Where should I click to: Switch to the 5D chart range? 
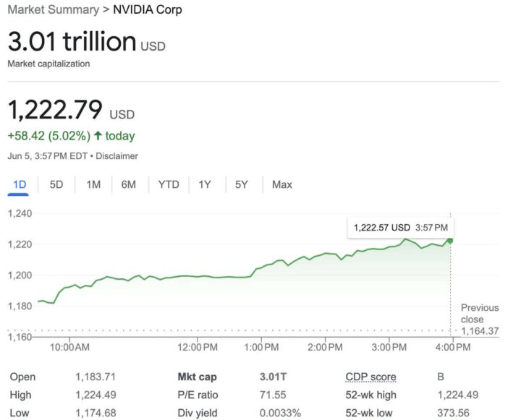tap(56, 184)
